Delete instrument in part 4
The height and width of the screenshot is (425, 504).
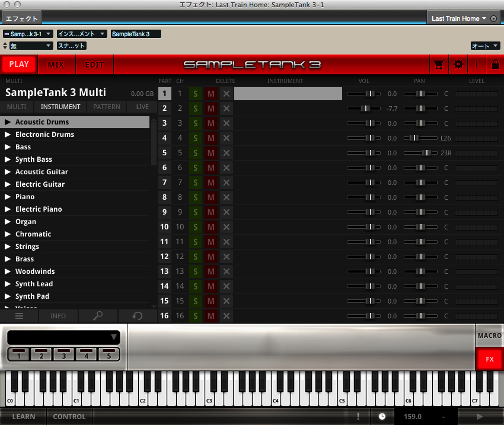(227, 138)
